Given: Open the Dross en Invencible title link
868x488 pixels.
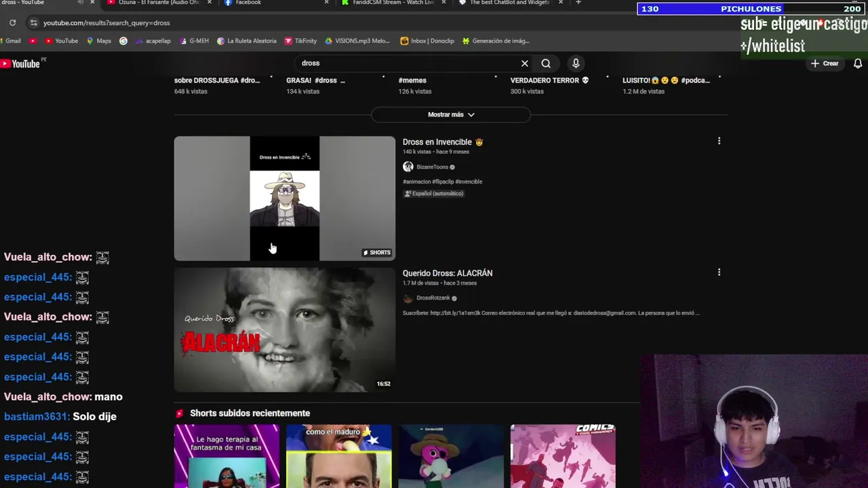Looking at the screenshot, I should (x=443, y=142).
